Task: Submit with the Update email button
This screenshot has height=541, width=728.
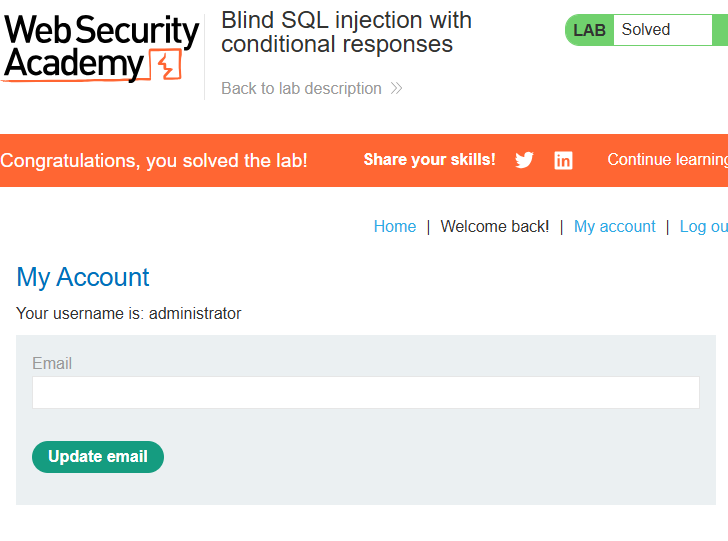Action: pos(98,457)
